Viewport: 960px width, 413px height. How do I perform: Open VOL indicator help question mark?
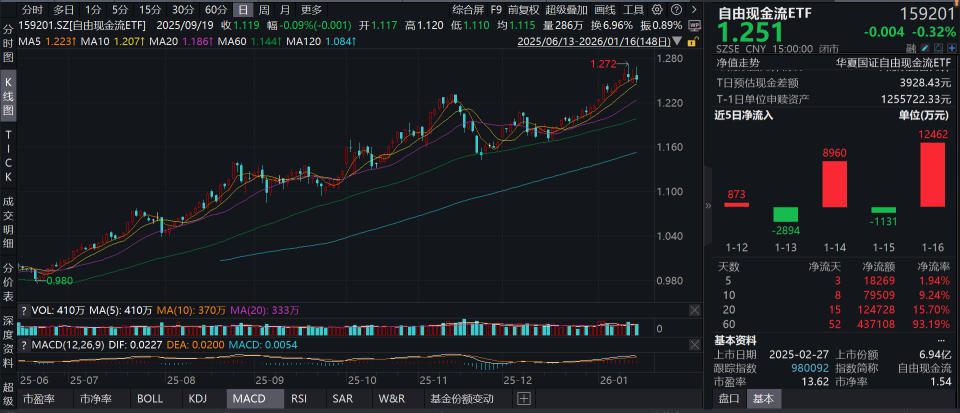point(24,310)
